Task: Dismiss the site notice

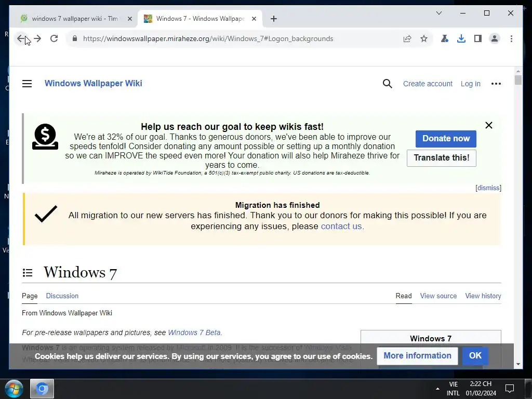Action: pyautogui.click(x=488, y=188)
